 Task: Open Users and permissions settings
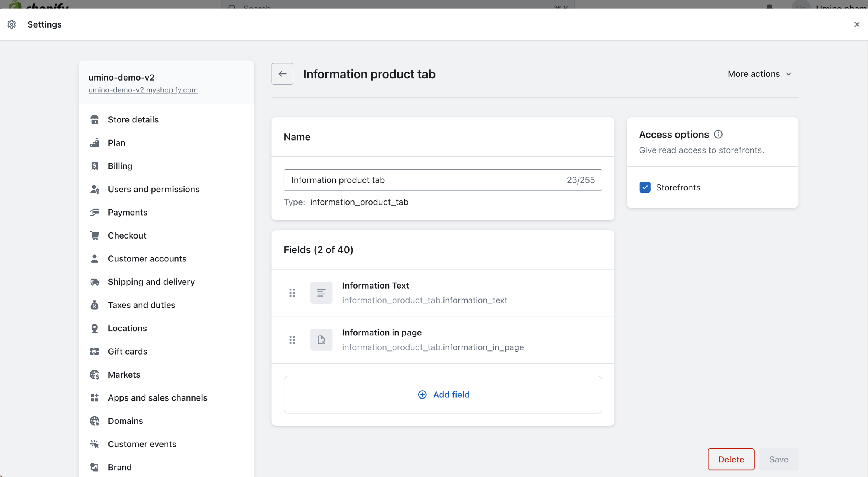tap(153, 189)
